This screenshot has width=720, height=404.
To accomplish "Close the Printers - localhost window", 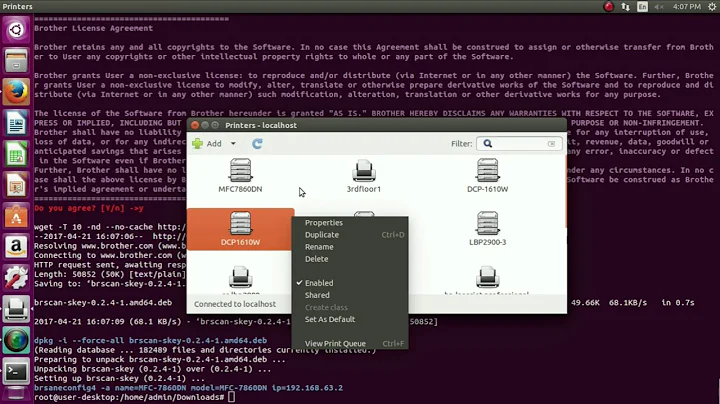I will pyautogui.click(x=195, y=125).
